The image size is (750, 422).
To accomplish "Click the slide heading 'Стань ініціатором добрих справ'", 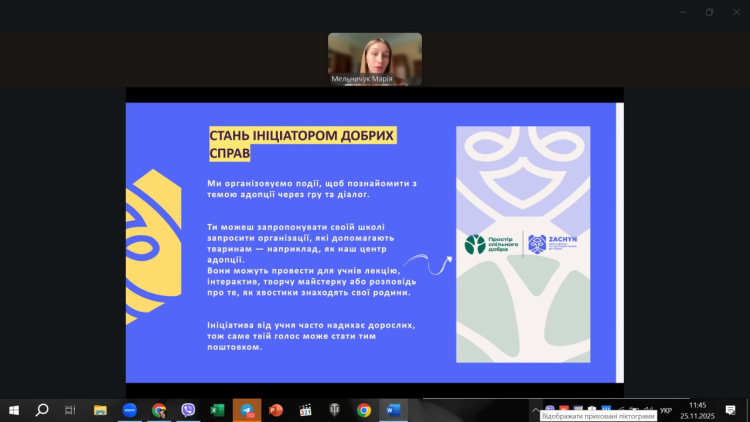I will click(x=301, y=144).
